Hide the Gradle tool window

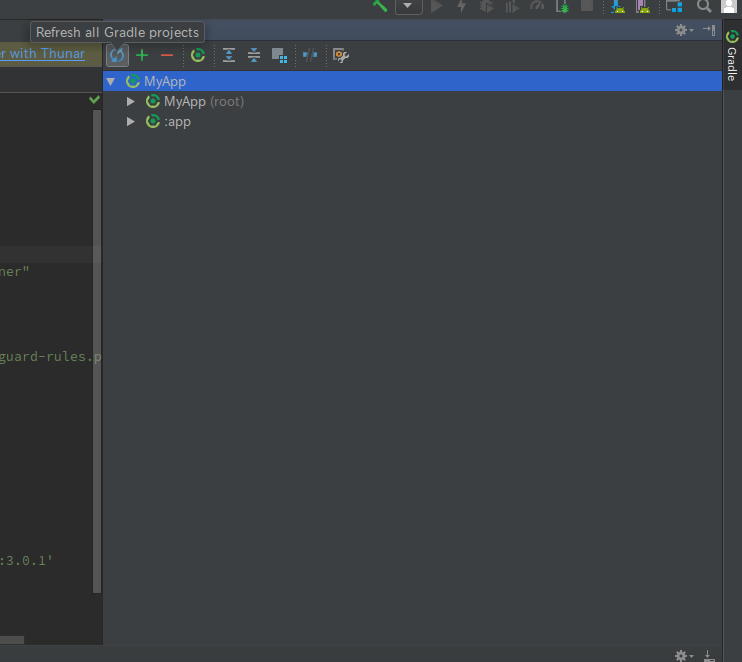click(709, 30)
